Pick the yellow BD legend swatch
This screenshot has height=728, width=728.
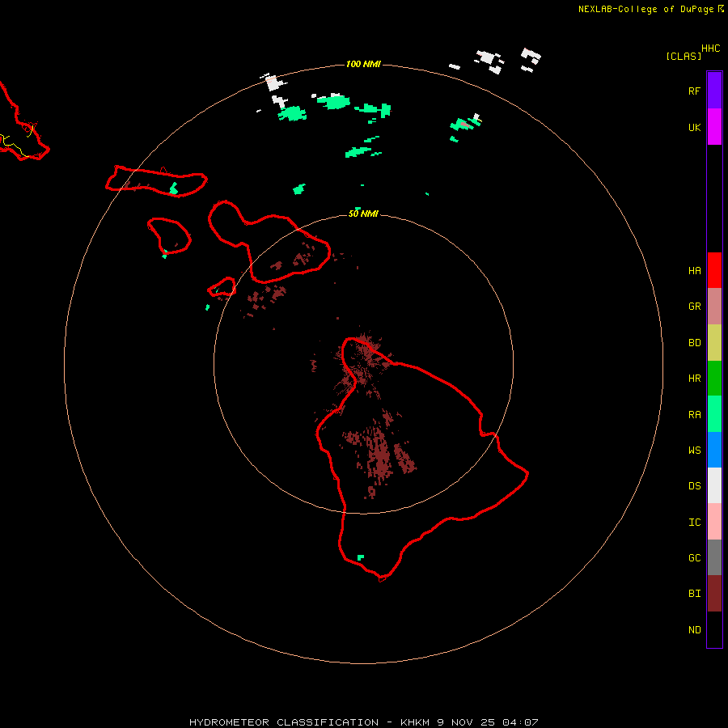click(714, 343)
